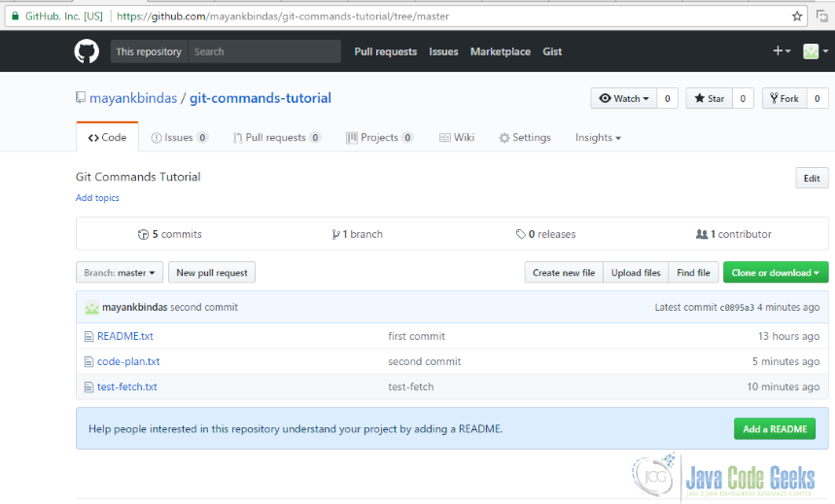Switch to the Wiki tab
Screen dimensions: 835x504
tap(457, 137)
